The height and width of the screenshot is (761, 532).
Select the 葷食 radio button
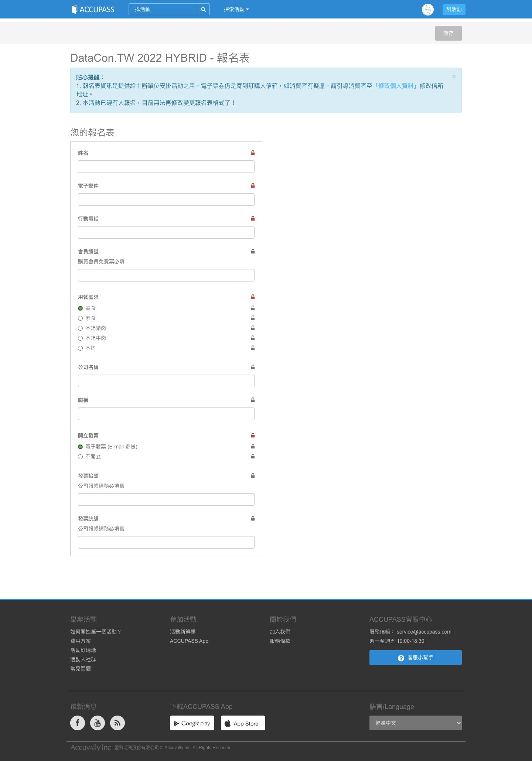(x=80, y=308)
